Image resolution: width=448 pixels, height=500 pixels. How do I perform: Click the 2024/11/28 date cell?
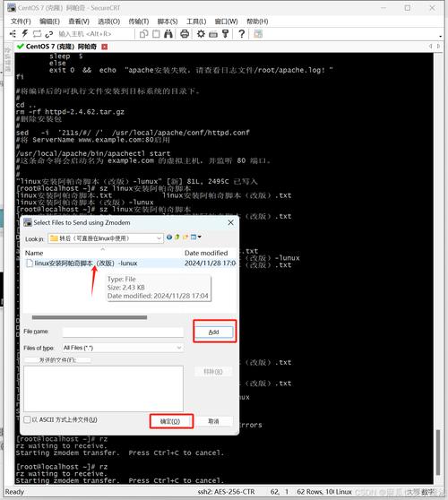click(210, 263)
